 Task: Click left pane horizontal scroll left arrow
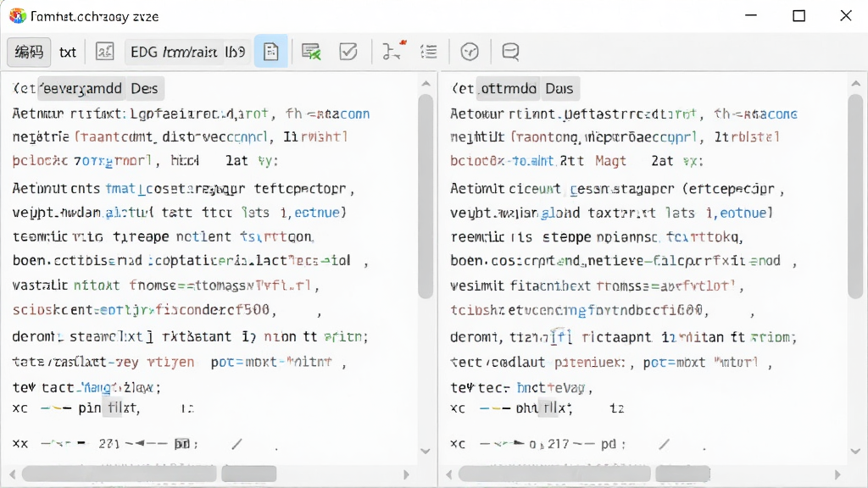(x=12, y=474)
